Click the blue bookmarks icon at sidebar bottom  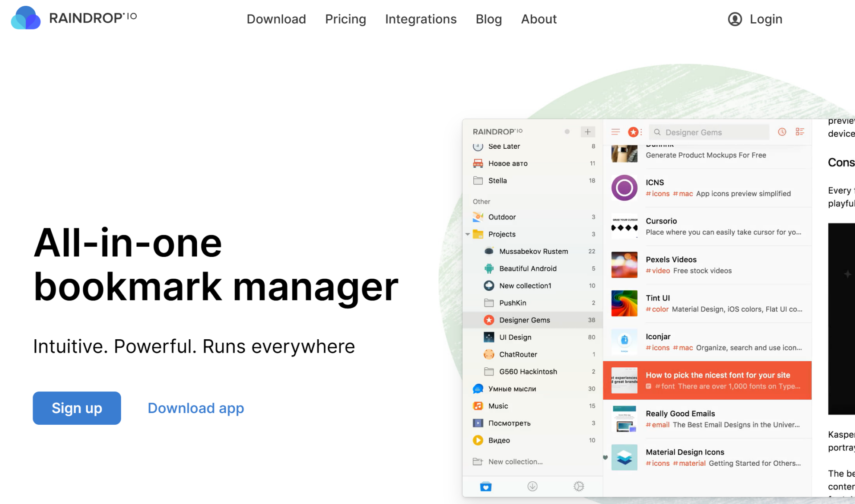point(486,487)
